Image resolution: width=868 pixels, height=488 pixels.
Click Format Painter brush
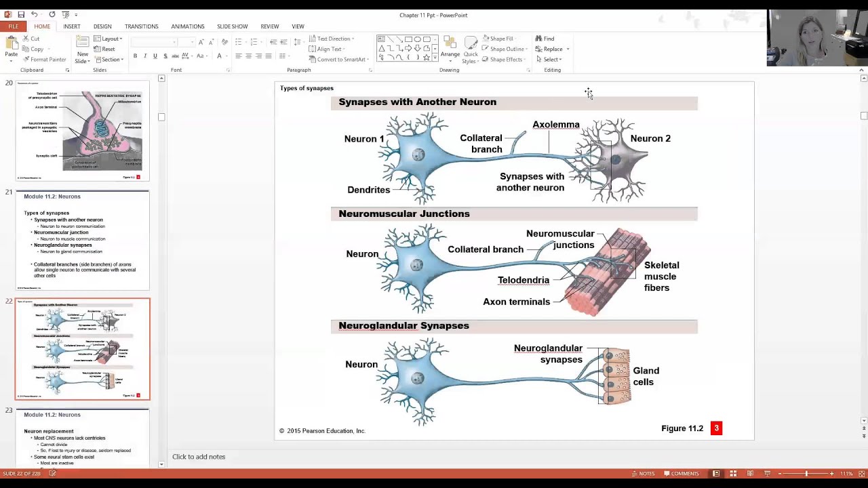(44, 59)
